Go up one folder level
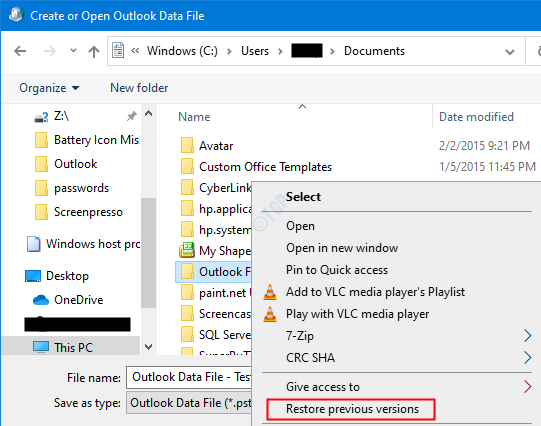The width and height of the screenshot is (541, 426). [x=94, y=51]
